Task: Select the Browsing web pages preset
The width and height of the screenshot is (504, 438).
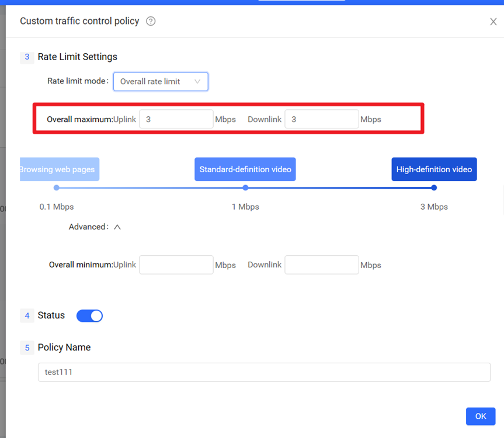Action: (x=59, y=169)
